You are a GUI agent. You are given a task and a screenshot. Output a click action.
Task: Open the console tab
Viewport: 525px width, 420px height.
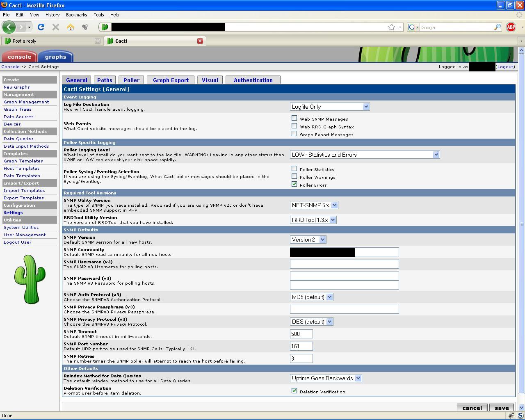[19, 57]
